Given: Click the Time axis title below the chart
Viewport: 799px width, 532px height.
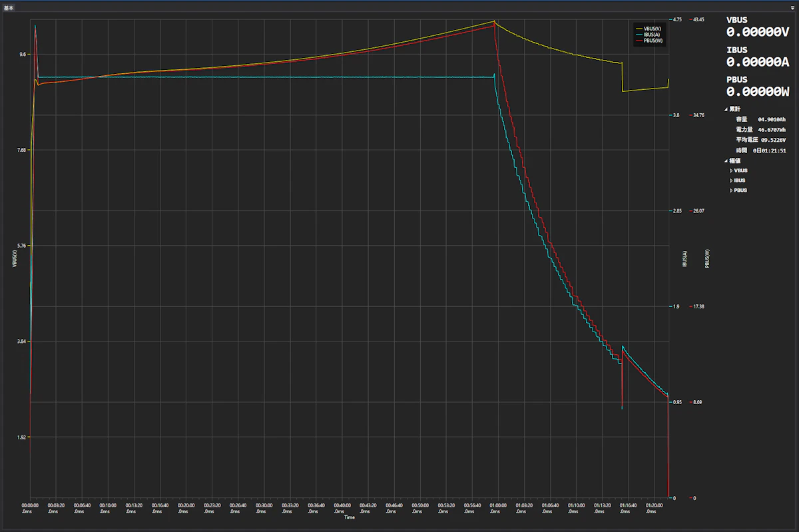Looking at the screenshot, I should (349, 517).
